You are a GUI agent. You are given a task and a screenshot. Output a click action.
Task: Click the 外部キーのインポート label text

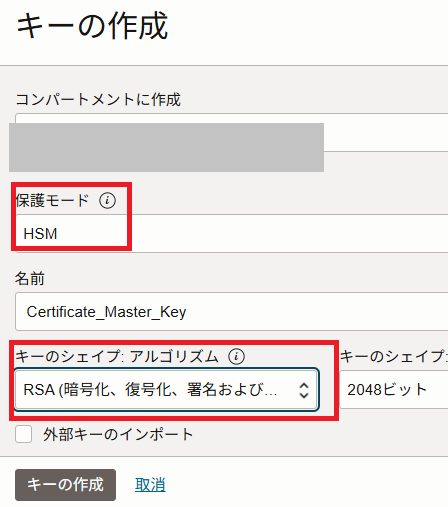coord(118,434)
